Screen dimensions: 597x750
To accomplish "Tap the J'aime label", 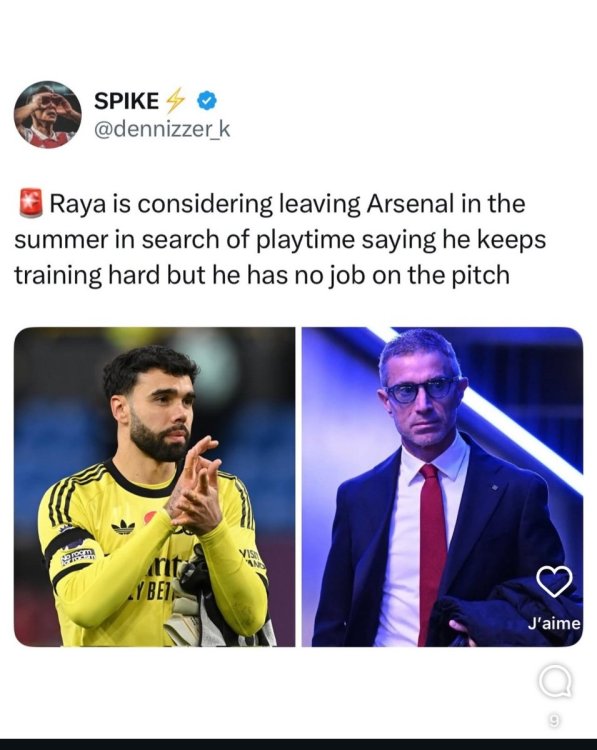I will (x=554, y=624).
